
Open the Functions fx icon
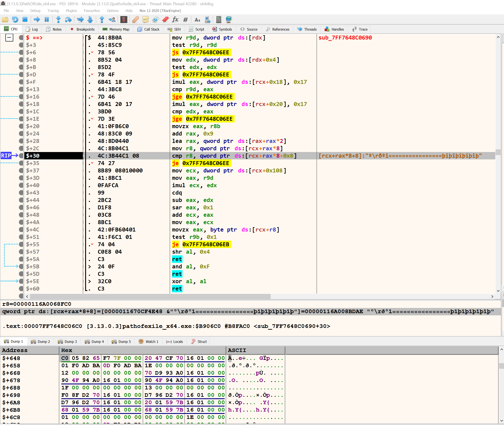175,20
